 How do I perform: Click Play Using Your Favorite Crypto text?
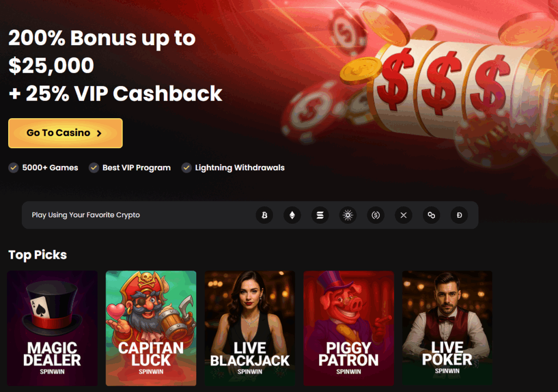(86, 215)
